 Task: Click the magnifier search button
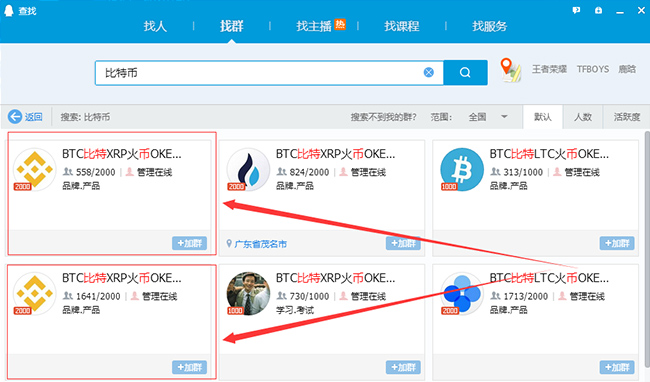coord(465,73)
